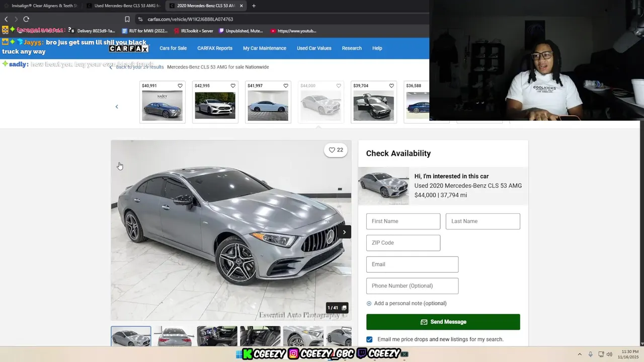
Task: Open the Unpublished, Mute bookmark
Action: (240, 31)
